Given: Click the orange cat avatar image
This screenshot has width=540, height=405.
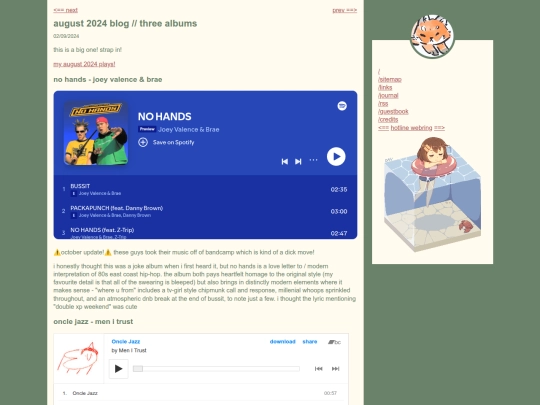Looking at the screenshot, I should (432, 36).
